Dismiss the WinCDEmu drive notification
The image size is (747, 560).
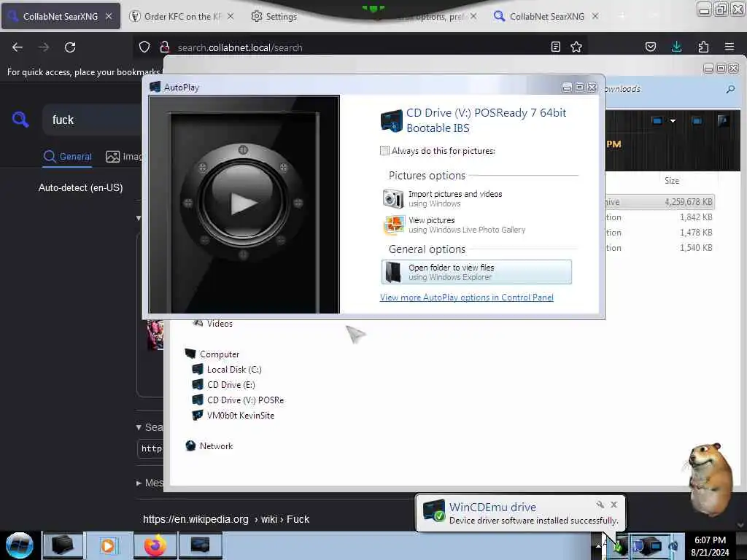(614, 505)
